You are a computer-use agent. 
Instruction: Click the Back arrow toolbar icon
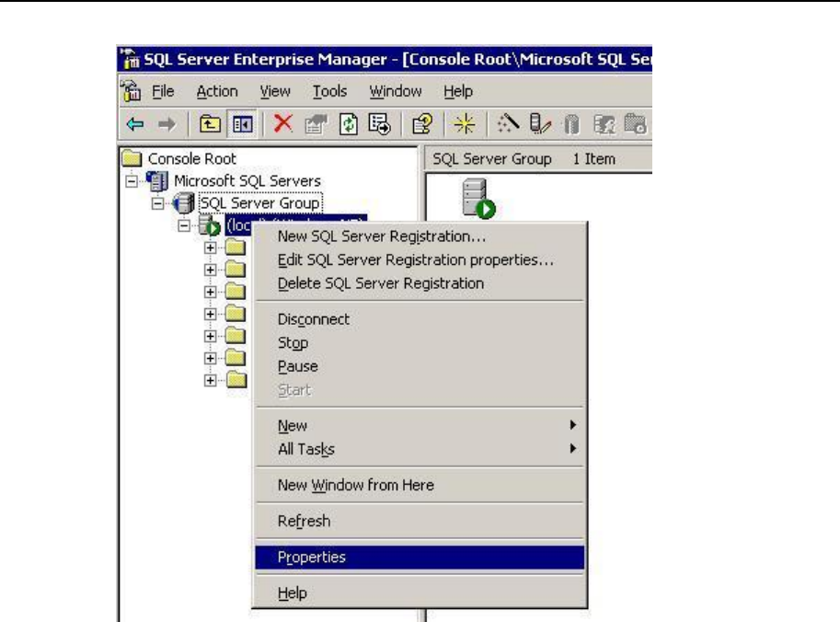[x=135, y=124]
